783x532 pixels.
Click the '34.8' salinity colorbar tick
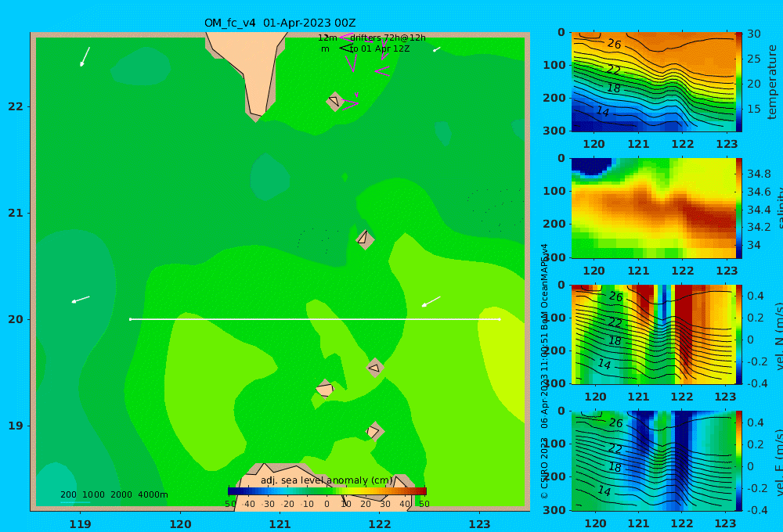coord(759,174)
